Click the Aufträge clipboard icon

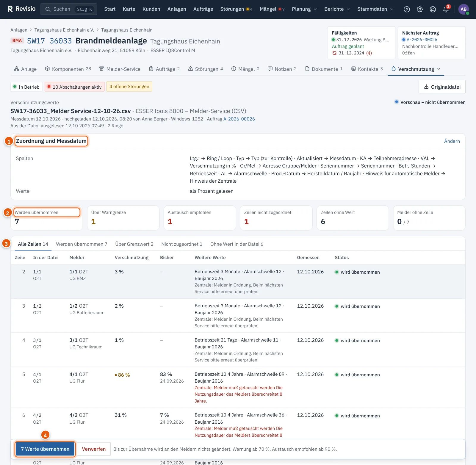(151, 69)
